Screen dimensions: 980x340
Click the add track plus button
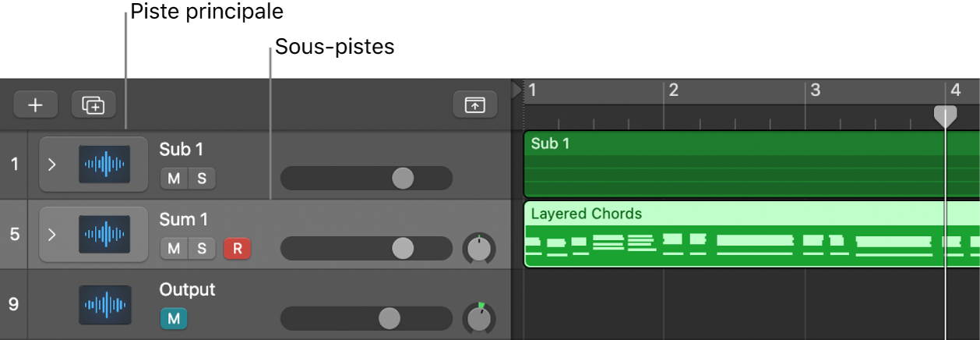[x=36, y=104]
